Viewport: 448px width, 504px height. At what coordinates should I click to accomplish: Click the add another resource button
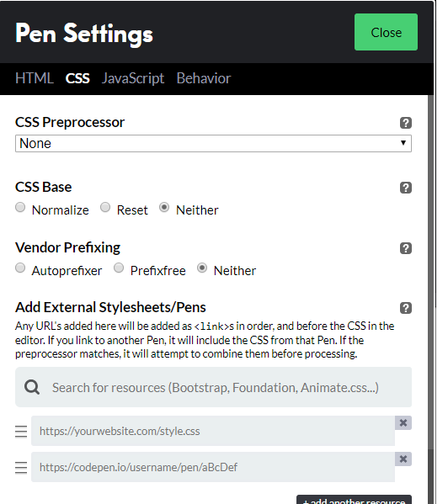[x=354, y=500]
